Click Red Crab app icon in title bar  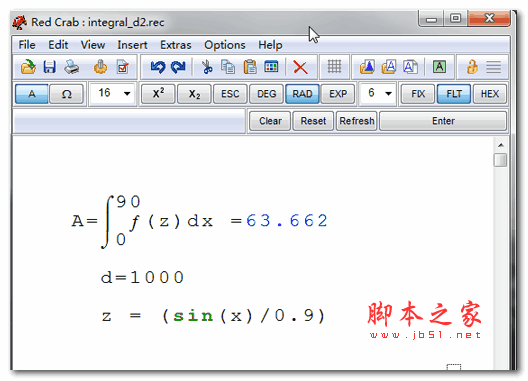pos(20,22)
